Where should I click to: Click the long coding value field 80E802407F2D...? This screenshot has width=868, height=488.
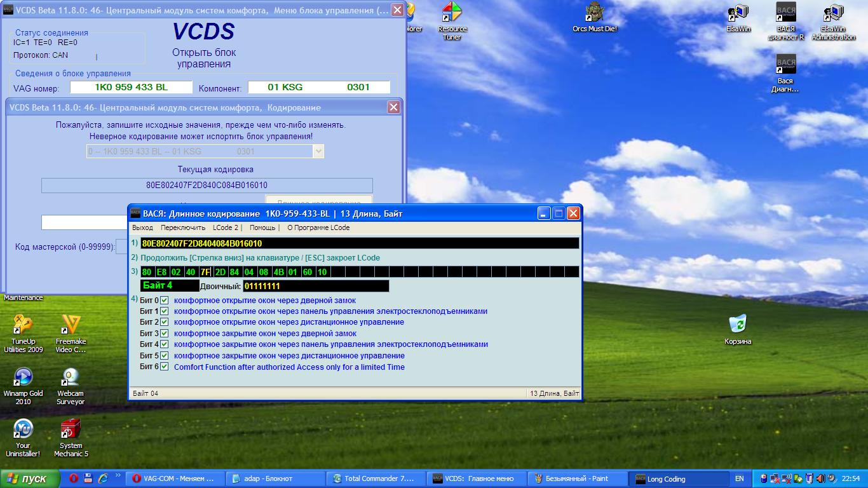pos(360,243)
